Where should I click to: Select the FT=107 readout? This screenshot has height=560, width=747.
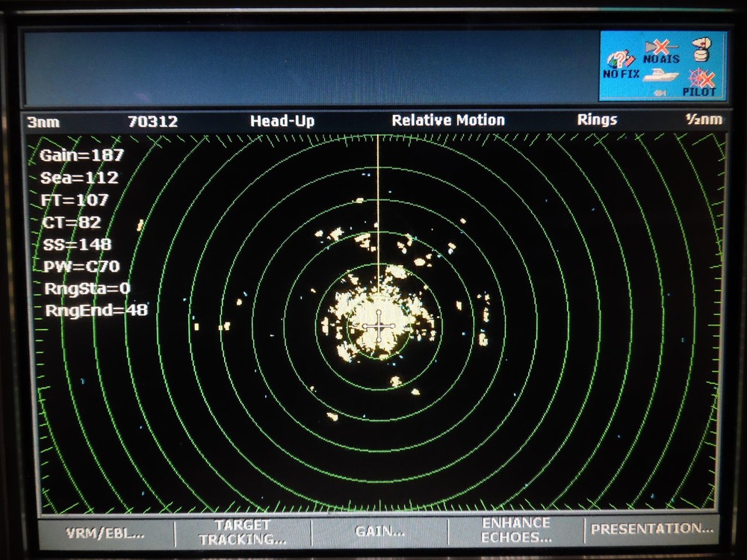pos(75,200)
